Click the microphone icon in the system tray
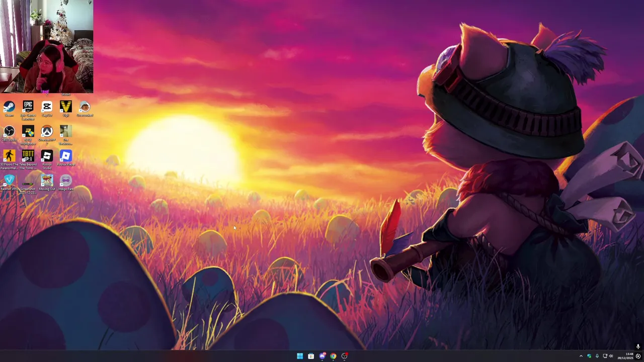Viewport: 644px width, 362px height. (597, 356)
